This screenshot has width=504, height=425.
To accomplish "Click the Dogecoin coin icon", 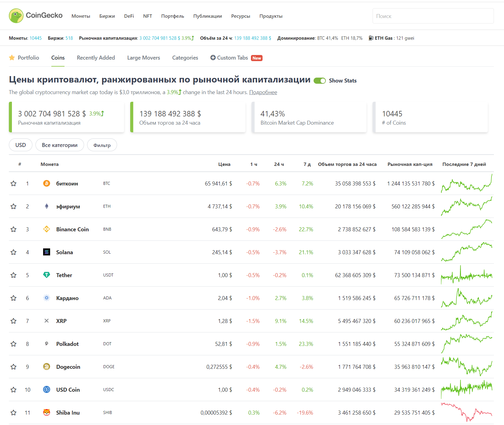I will [46, 367].
